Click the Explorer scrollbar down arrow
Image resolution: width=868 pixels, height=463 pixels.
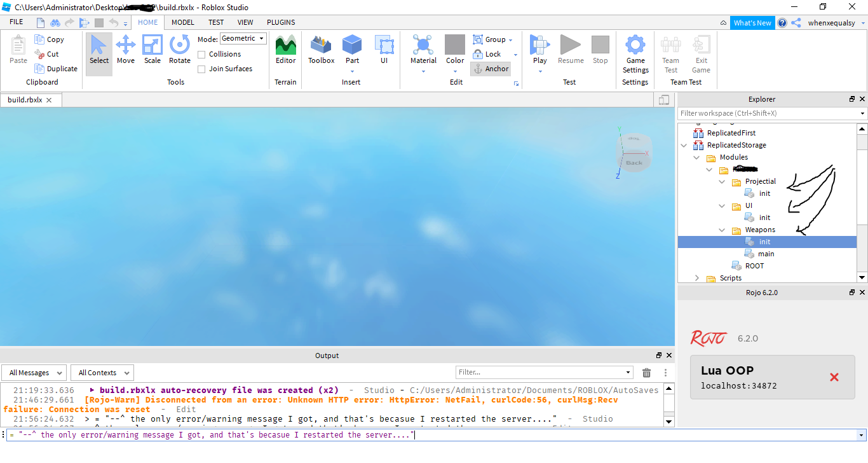(862, 277)
